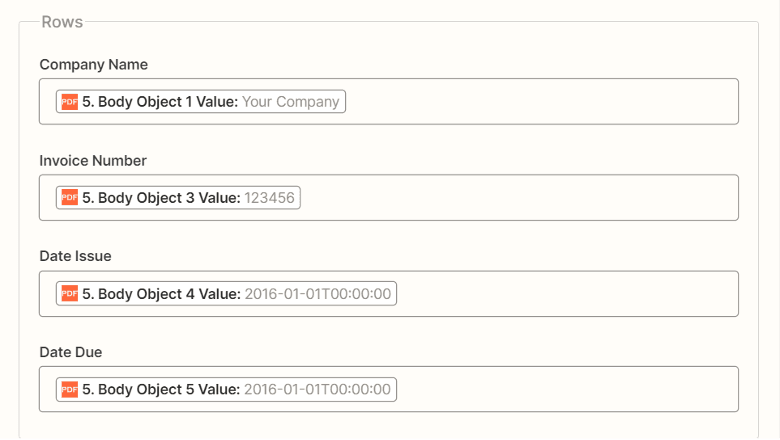Select the "5. Body Object 5 Value" label text
The image size is (780, 440).
(x=161, y=390)
